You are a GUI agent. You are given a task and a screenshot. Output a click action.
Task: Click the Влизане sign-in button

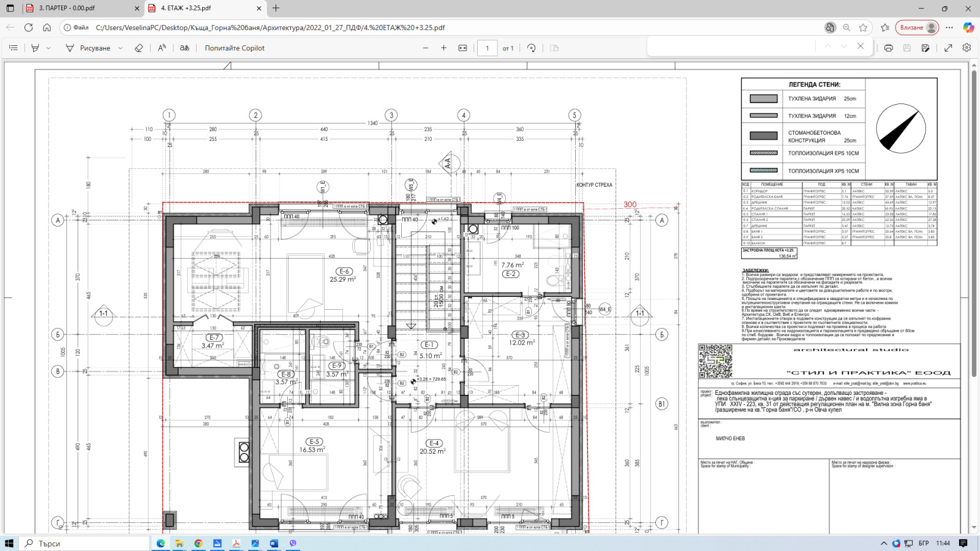916,28
